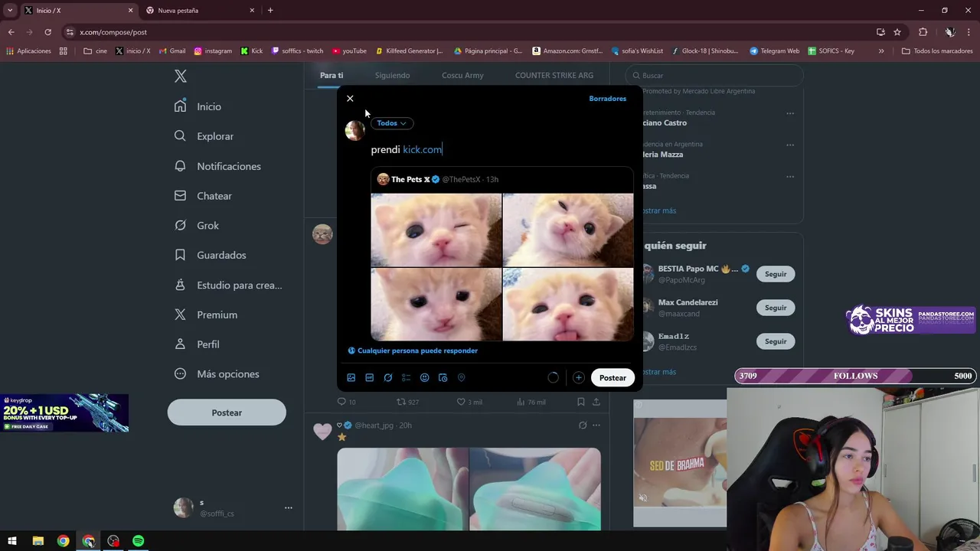
Task: Open Guardados in sidebar
Action: pos(211,255)
